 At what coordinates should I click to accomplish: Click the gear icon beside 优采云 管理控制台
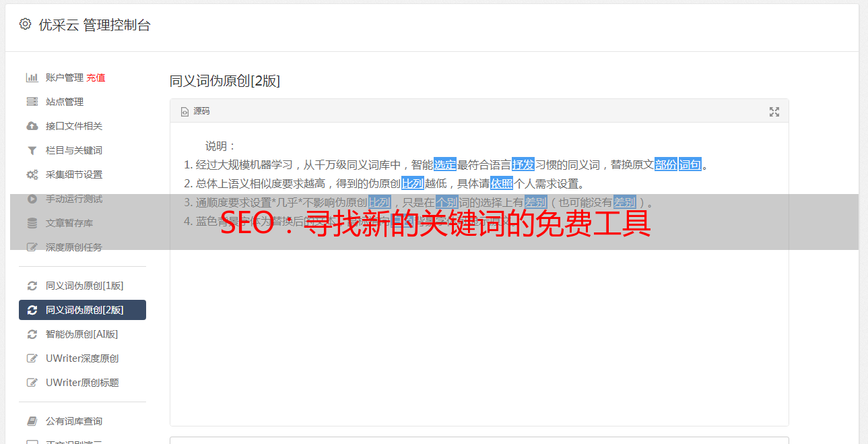25,24
